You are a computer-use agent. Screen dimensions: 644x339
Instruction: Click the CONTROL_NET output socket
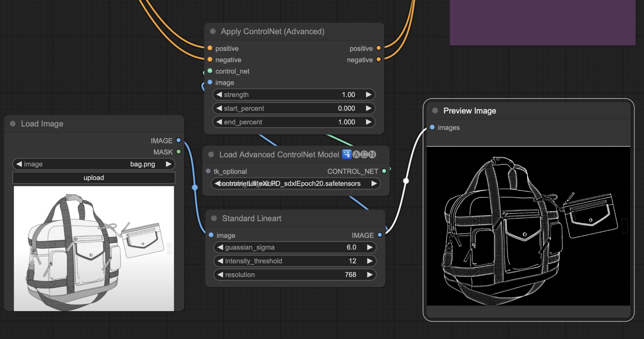(x=384, y=171)
